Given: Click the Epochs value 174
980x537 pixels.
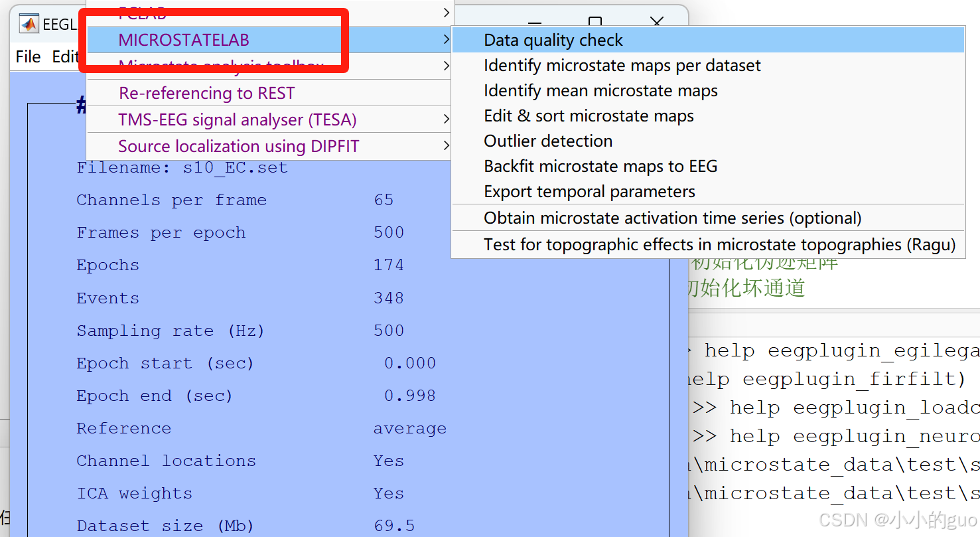Looking at the screenshot, I should click(x=389, y=265).
